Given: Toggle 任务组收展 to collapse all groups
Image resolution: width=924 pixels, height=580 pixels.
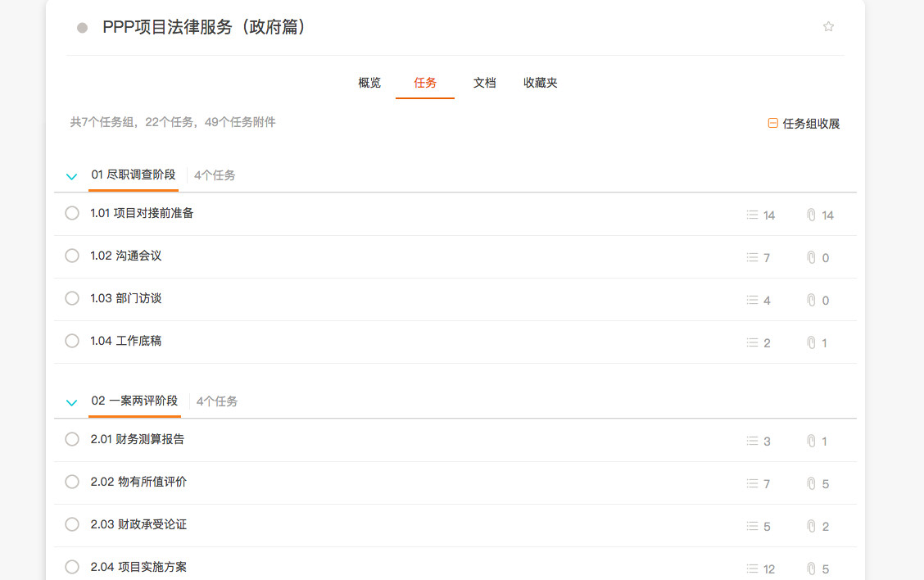Looking at the screenshot, I should coord(804,124).
